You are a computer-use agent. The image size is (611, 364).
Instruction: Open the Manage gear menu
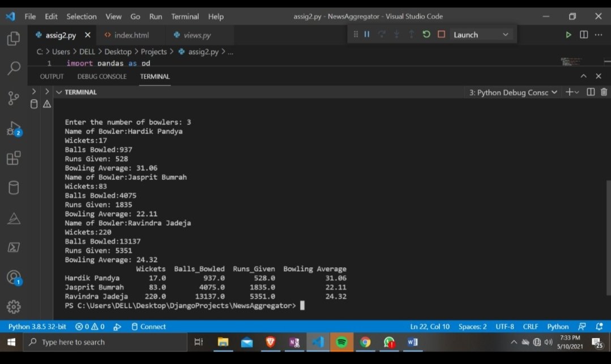[14, 307]
